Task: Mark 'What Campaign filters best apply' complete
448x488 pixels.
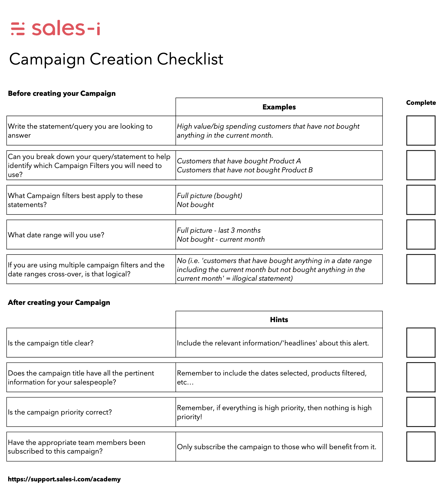Action: pyautogui.click(x=421, y=200)
